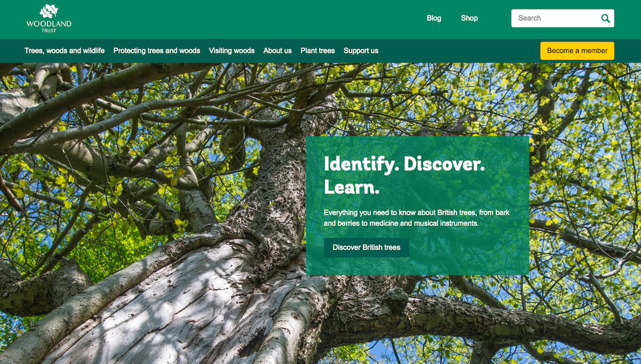Open Trees, woods and wildlife menu
This screenshot has width=641, height=364.
click(x=64, y=51)
